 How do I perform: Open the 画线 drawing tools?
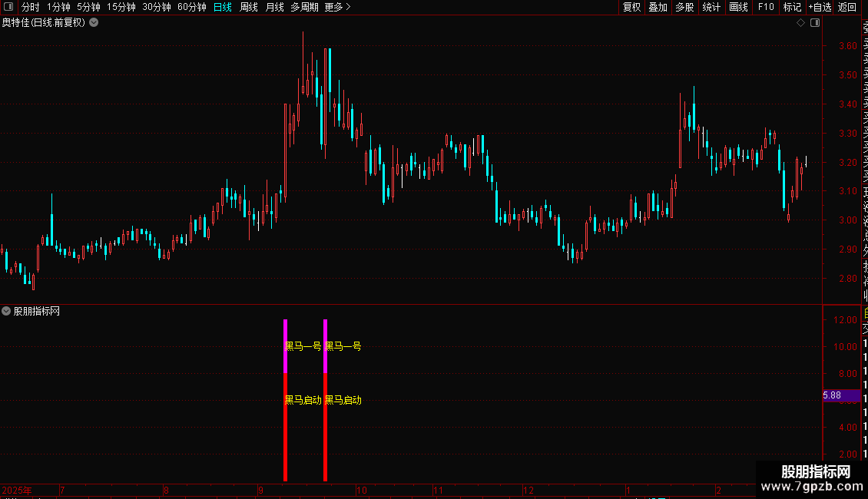click(738, 7)
